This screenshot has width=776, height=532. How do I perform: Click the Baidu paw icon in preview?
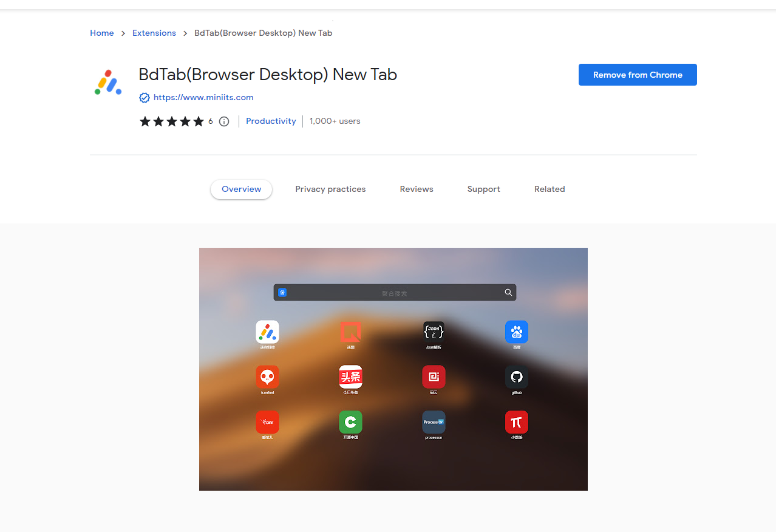pyautogui.click(x=517, y=332)
